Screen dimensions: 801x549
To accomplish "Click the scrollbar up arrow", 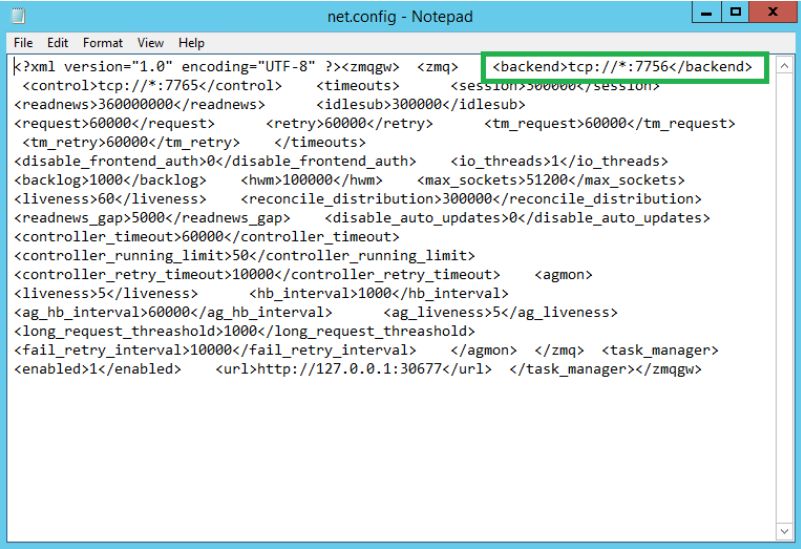I will pos(784,65).
